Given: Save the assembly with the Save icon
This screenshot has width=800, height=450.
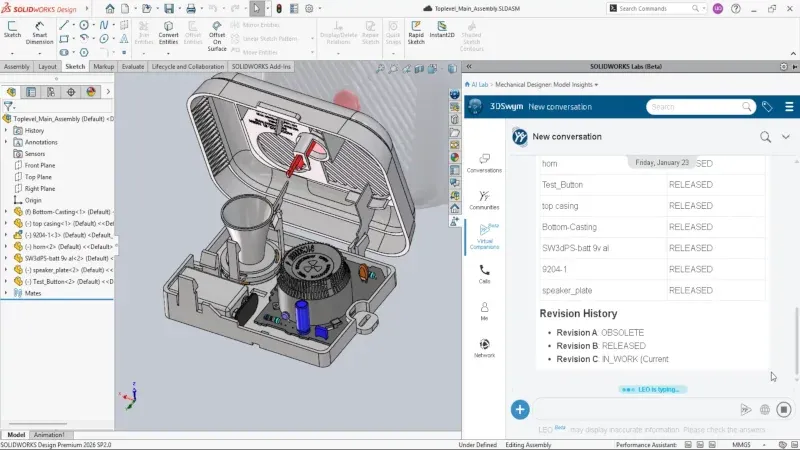Looking at the screenshot, I should 168,9.
